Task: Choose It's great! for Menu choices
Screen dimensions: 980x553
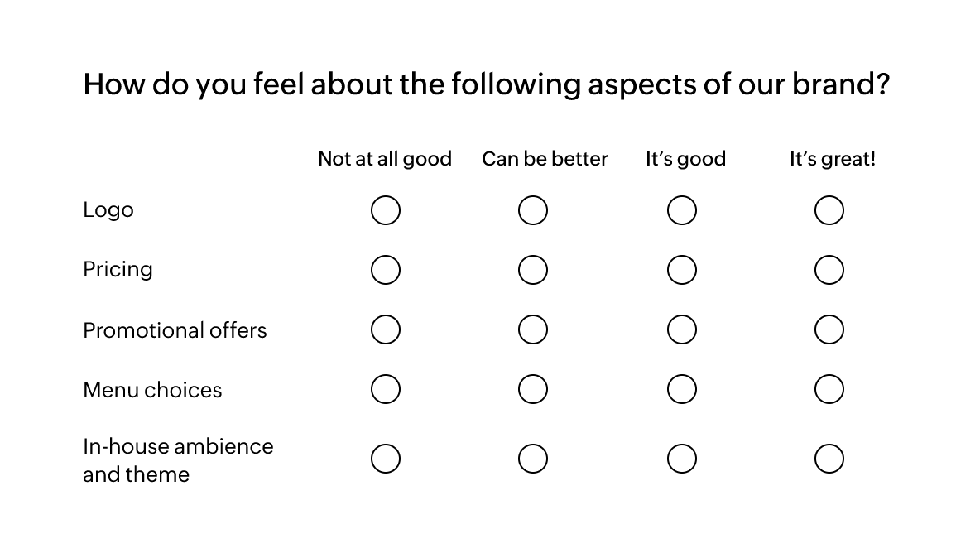Action: pos(829,389)
